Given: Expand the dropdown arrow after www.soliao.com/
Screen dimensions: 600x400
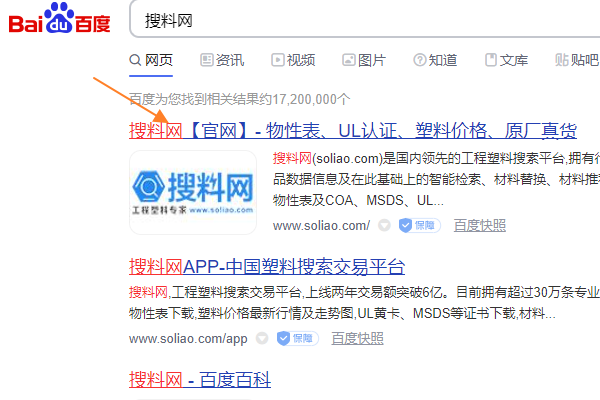Looking at the screenshot, I should point(384,225).
